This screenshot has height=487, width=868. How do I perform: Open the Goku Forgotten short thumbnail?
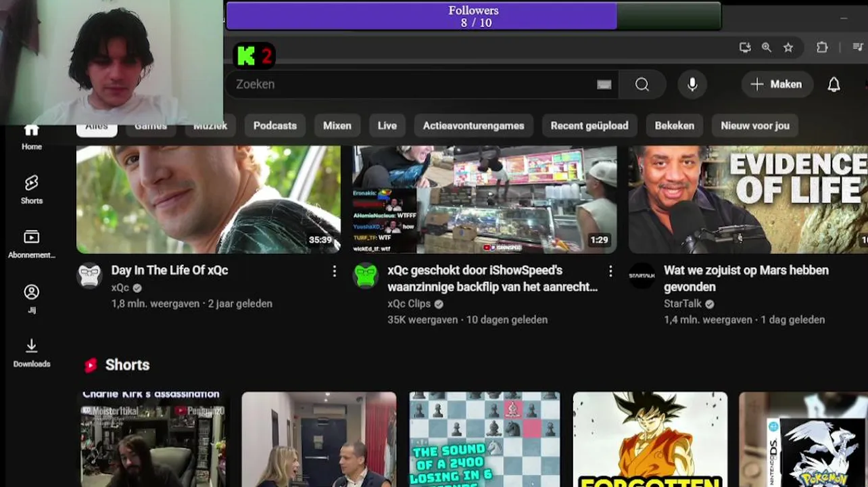650,439
